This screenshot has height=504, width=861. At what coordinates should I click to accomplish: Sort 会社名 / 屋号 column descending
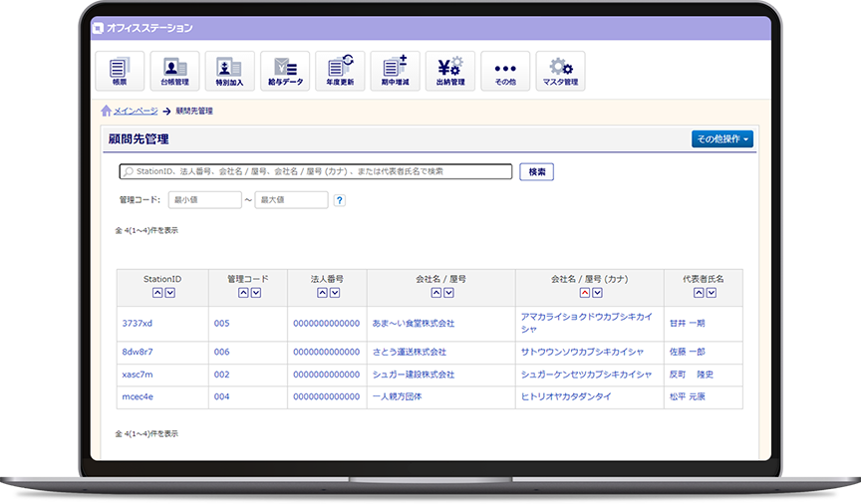tap(448, 293)
